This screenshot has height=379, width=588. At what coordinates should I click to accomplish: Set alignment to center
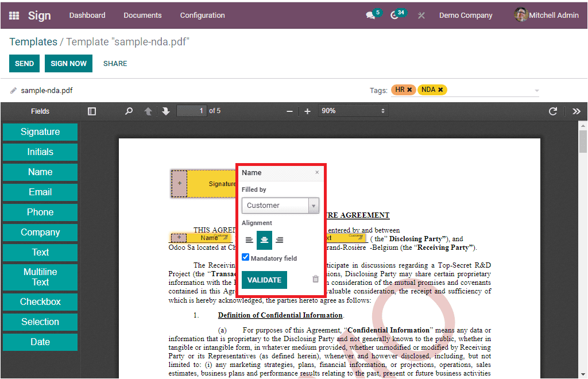tap(264, 240)
